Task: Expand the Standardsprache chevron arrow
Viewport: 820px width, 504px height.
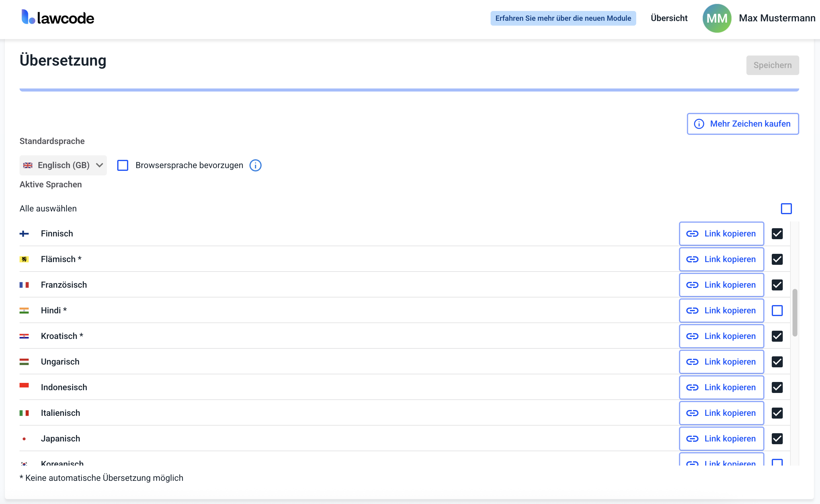Action: click(x=100, y=165)
